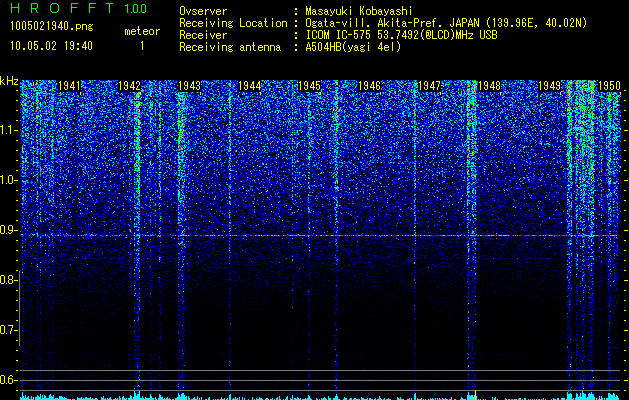
Task: Click the Ovserver field label
Action: 203,11
